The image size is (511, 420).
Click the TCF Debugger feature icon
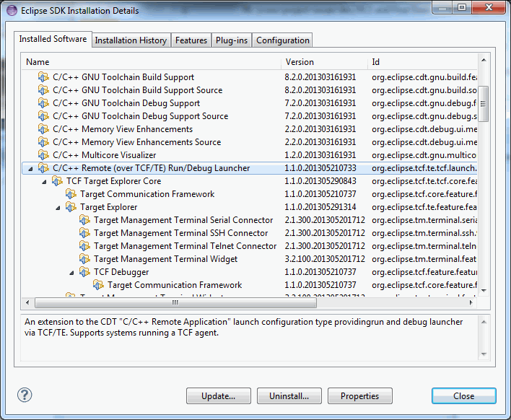coord(84,272)
